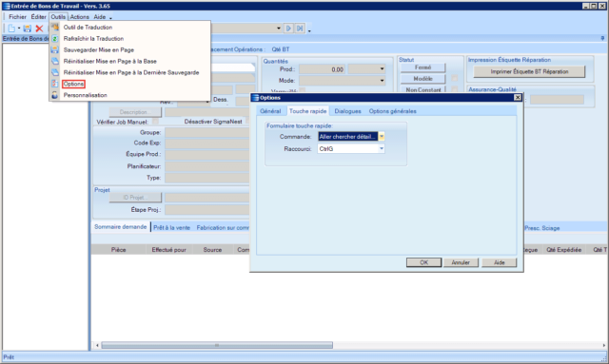Click Annuler in the Options dialog
609x364 pixels.
tap(461, 262)
